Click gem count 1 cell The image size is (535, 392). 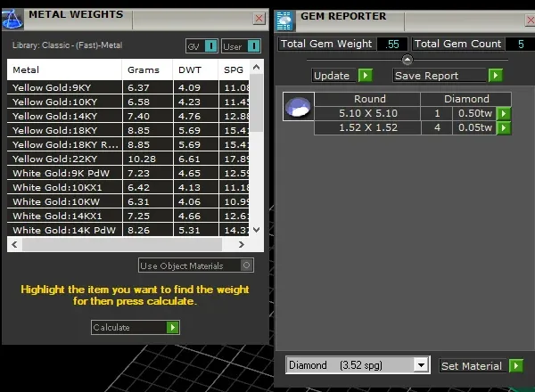[x=437, y=113]
